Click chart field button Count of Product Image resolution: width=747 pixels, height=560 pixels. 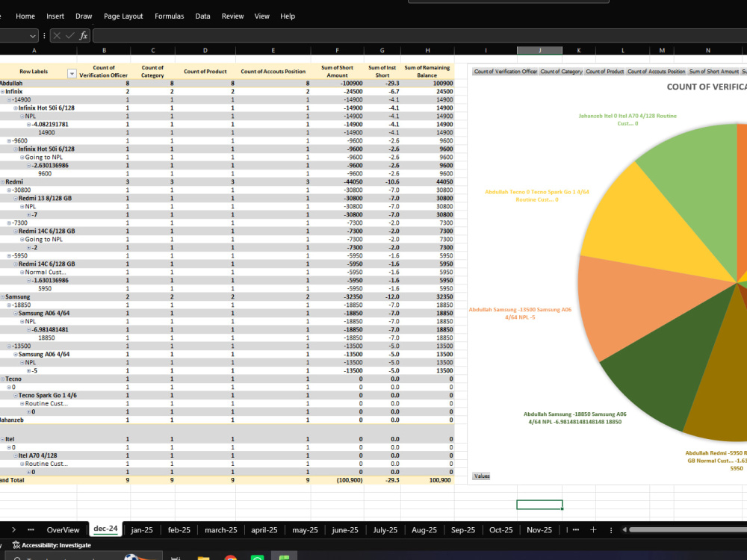(x=604, y=72)
